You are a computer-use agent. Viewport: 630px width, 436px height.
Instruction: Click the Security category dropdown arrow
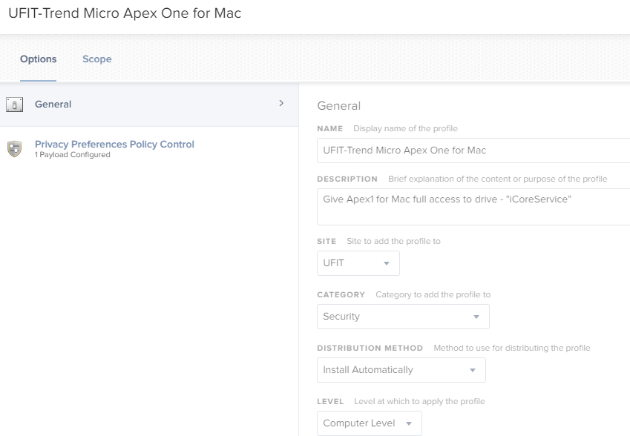click(476, 317)
